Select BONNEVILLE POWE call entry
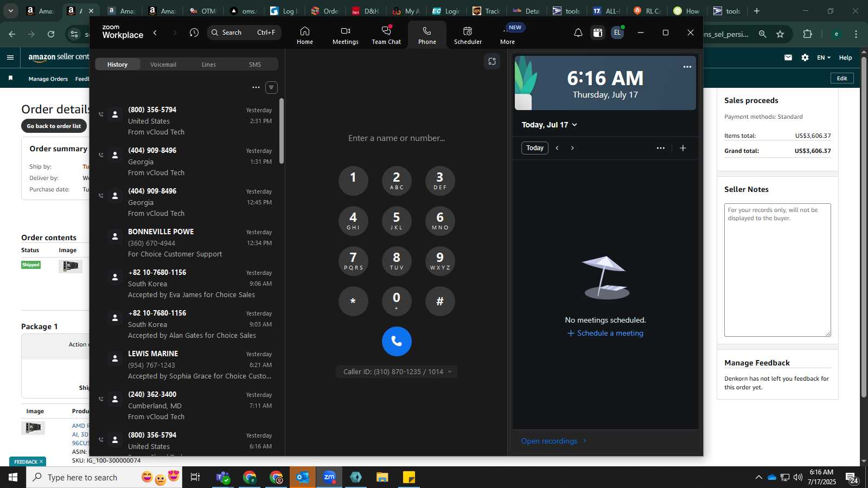 186,243
